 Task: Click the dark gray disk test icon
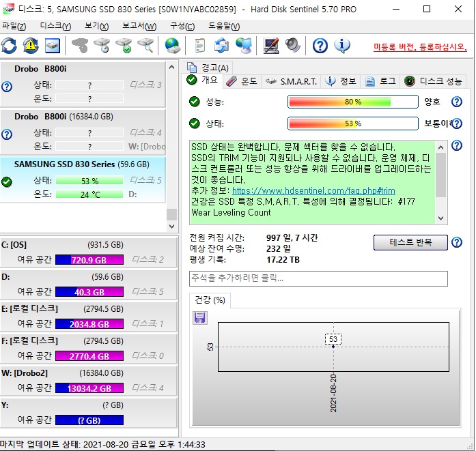pyautogui.click(x=80, y=46)
